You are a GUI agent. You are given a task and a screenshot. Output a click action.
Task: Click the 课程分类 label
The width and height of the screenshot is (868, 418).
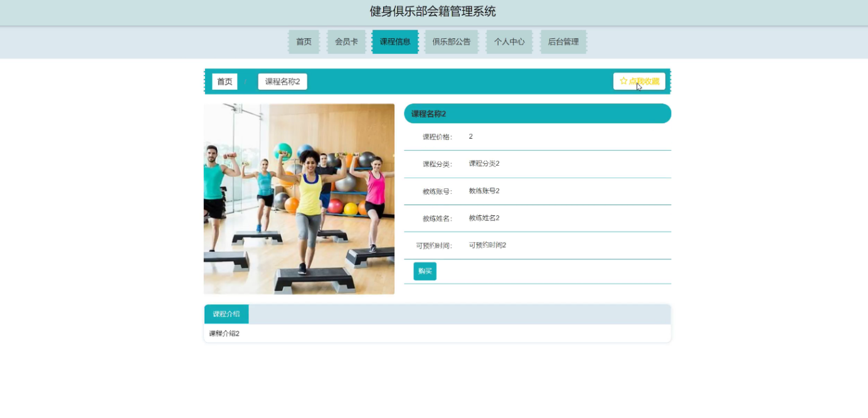(437, 164)
